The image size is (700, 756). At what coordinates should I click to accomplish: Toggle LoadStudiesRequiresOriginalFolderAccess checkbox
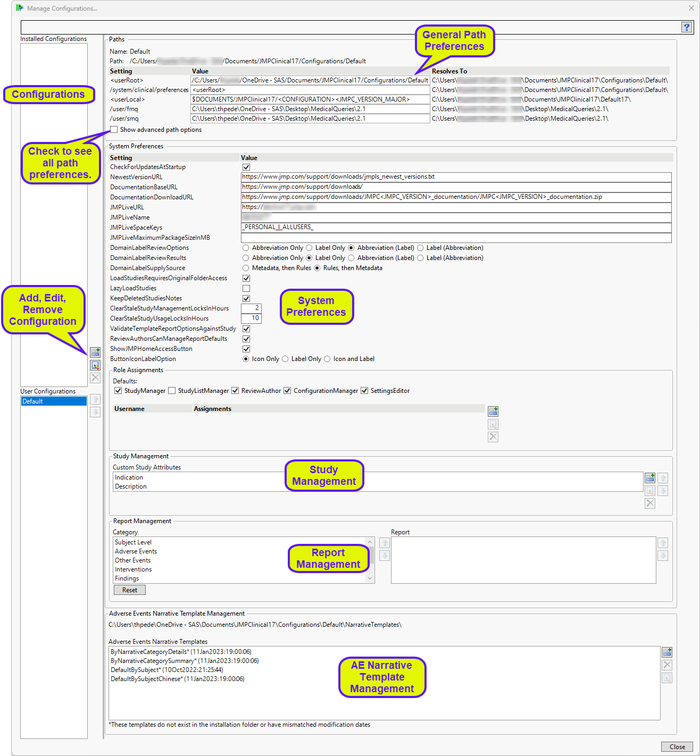tap(246, 278)
